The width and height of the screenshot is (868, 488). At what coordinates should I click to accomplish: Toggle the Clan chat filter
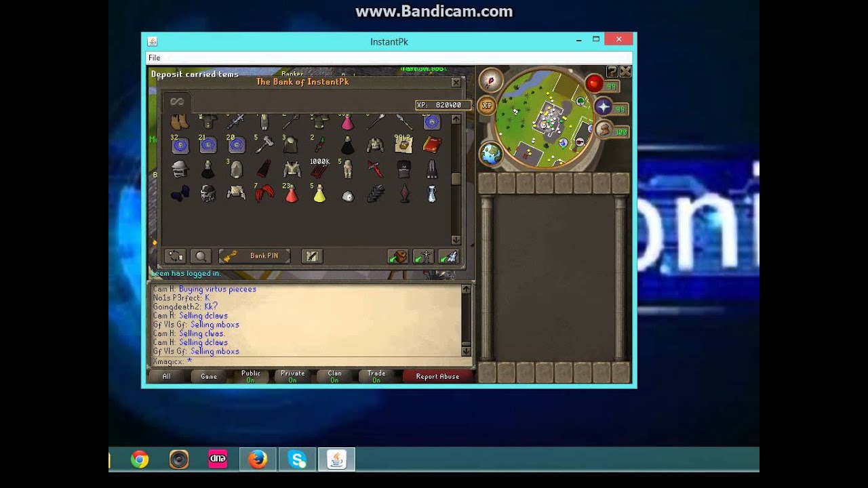pos(335,376)
